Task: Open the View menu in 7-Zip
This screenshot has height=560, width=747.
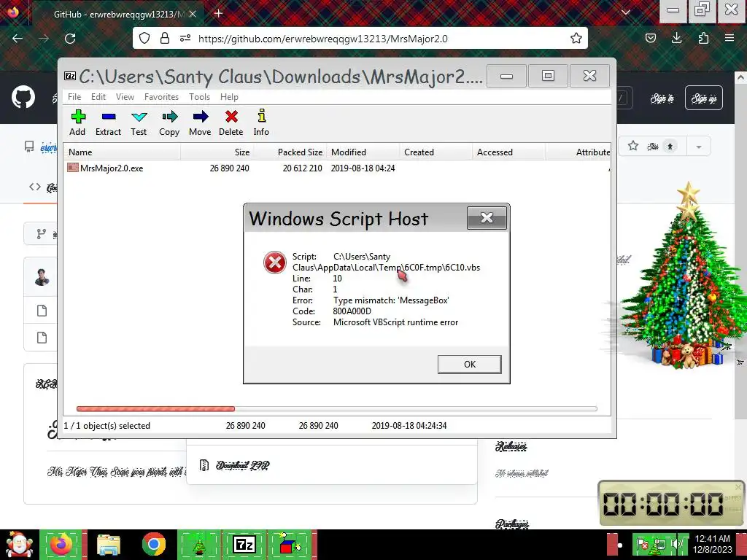Action: [x=125, y=97]
